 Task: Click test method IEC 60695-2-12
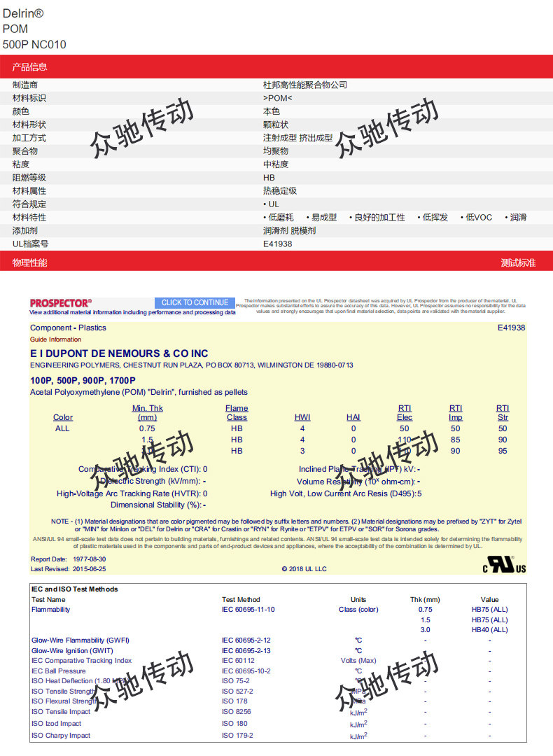coord(246,640)
